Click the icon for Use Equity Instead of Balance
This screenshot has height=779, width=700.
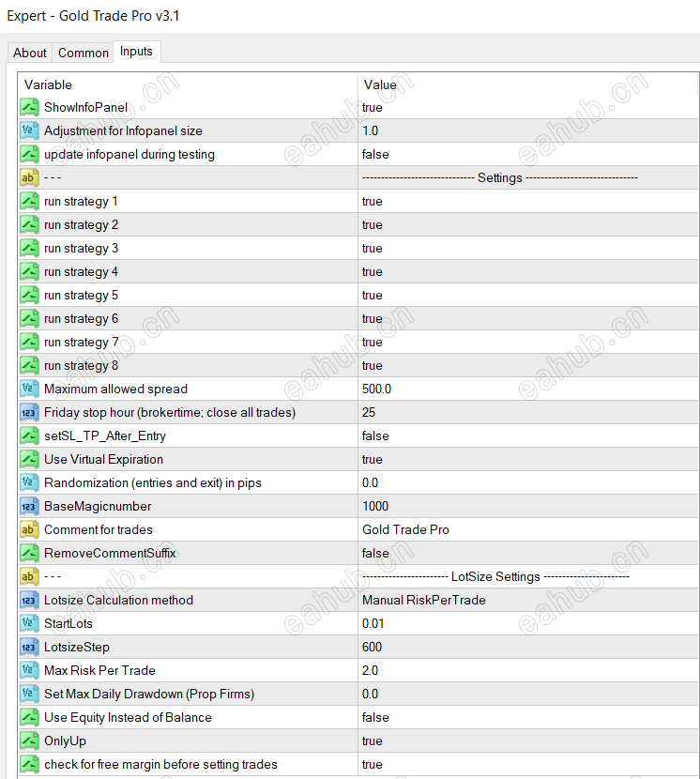point(29,717)
